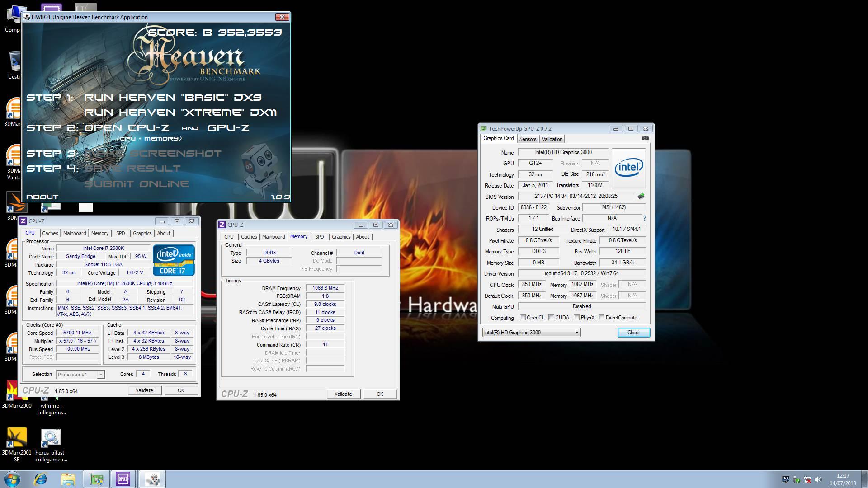This screenshot has width=868, height=488.
Task: Click the GPU Clock 850 MHz field
Action: coord(531,285)
